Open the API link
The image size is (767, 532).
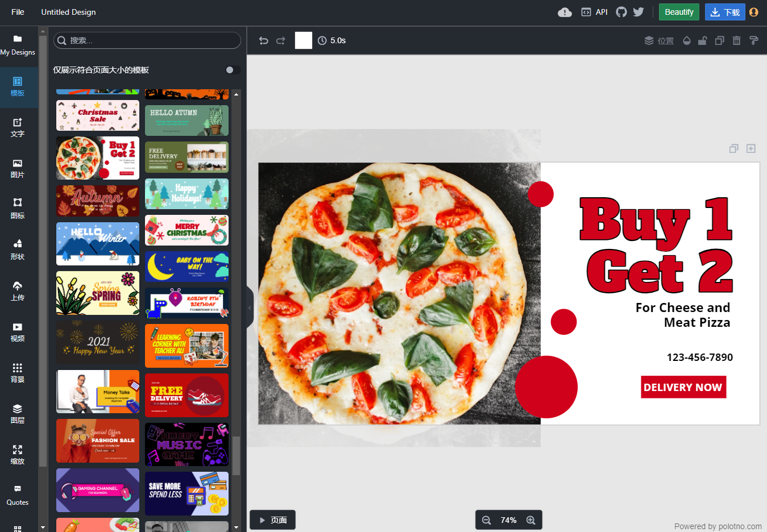coord(594,12)
